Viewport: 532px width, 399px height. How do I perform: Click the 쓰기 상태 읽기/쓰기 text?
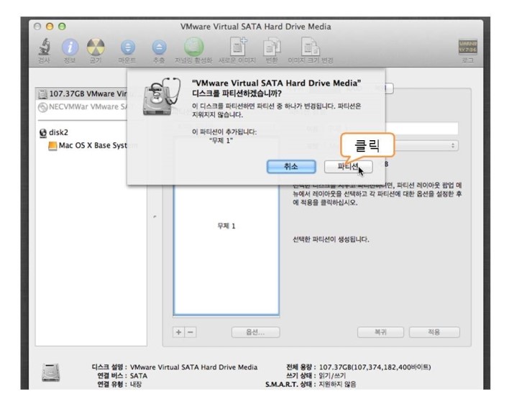[x=316, y=376]
